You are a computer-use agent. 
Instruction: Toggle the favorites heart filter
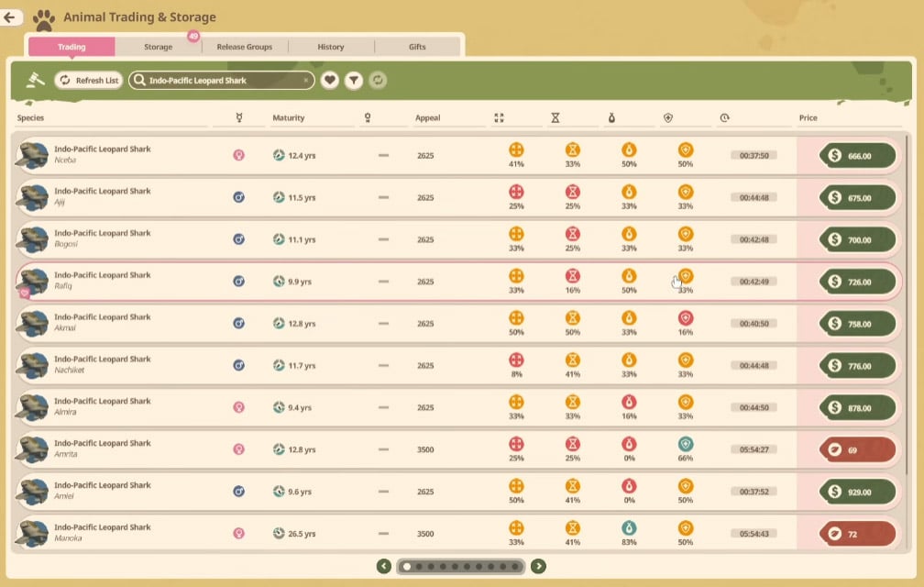(330, 80)
